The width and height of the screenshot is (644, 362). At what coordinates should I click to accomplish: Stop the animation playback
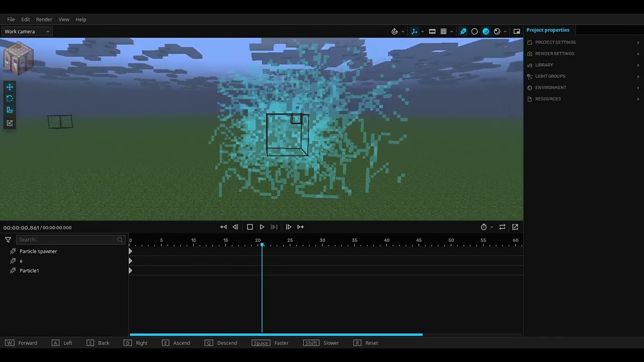(250, 227)
